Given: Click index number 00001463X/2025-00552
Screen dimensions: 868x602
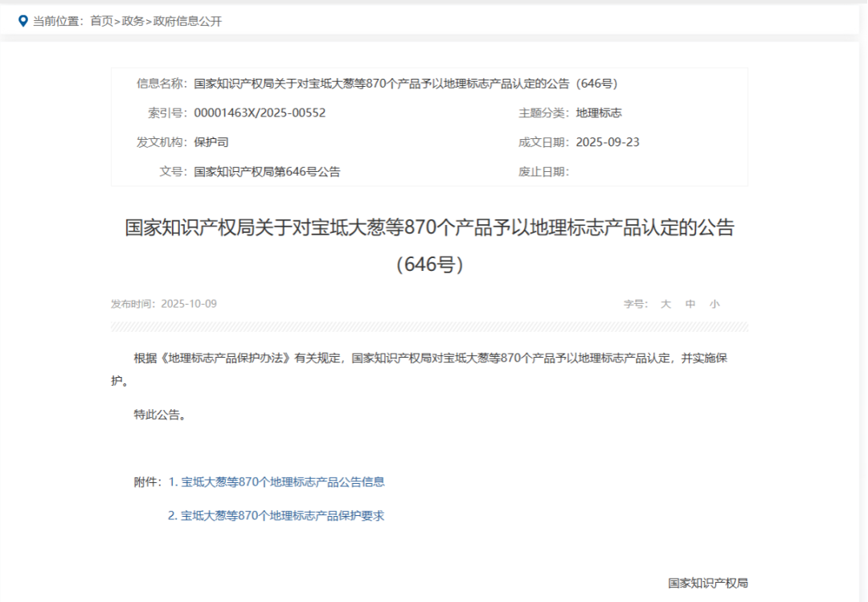Looking at the screenshot, I should coord(260,113).
